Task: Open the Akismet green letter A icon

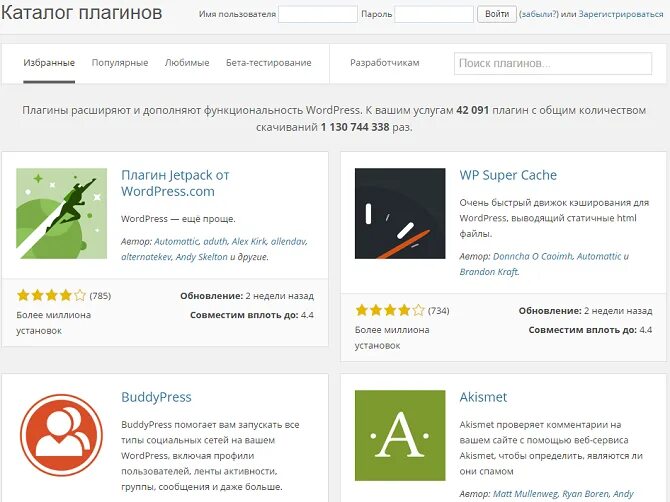Action: [x=400, y=435]
